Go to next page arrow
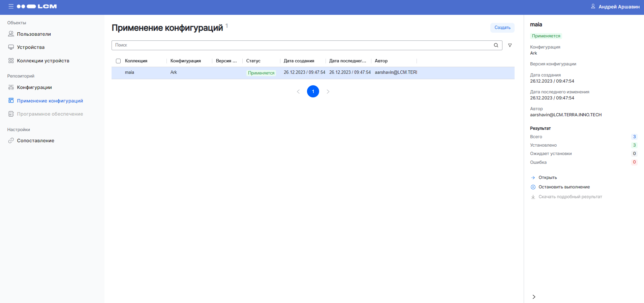Image resolution: width=644 pixels, height=303 pixels. point(328,91)
